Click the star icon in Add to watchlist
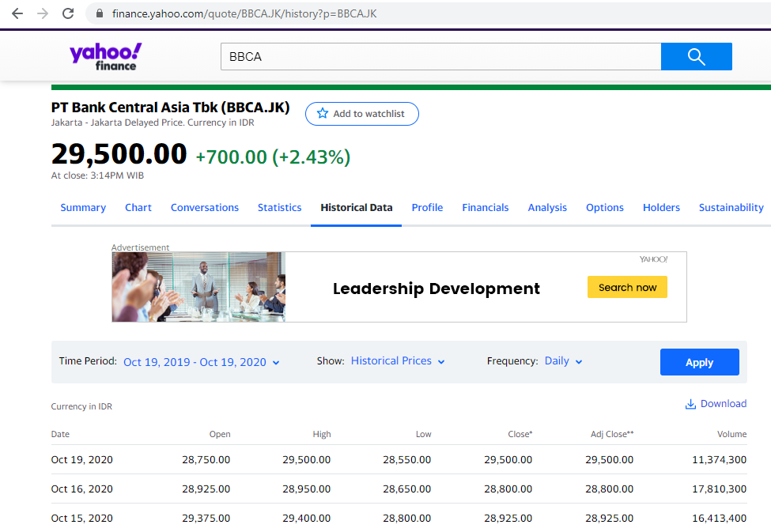771x532 pixels. pos(323,114)
